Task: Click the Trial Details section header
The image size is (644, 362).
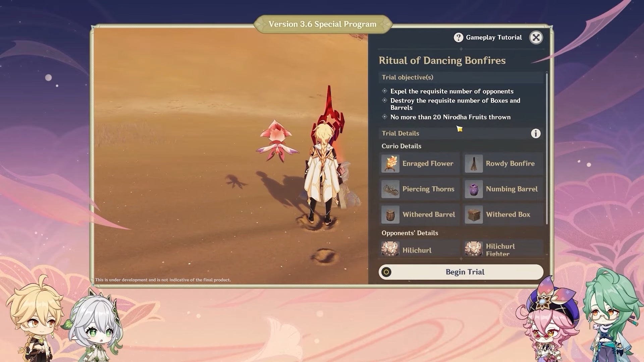Action: click(x=400, y=133)
